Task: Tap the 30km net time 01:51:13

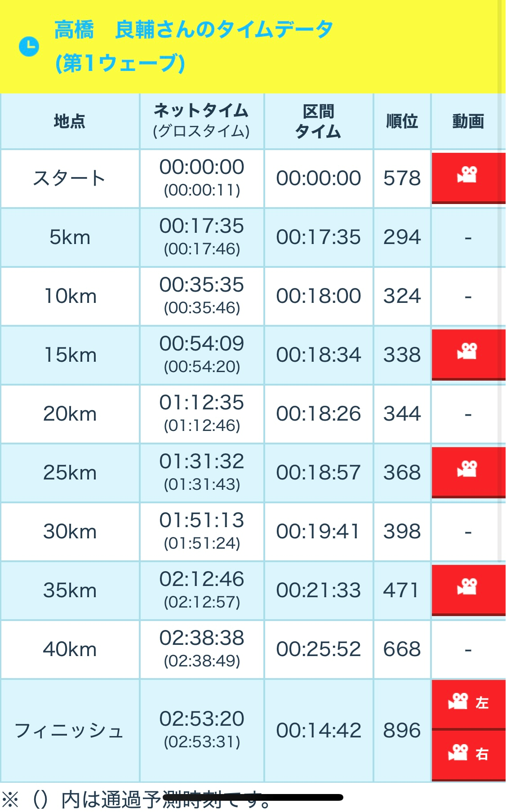Action: tap(202, 520)
